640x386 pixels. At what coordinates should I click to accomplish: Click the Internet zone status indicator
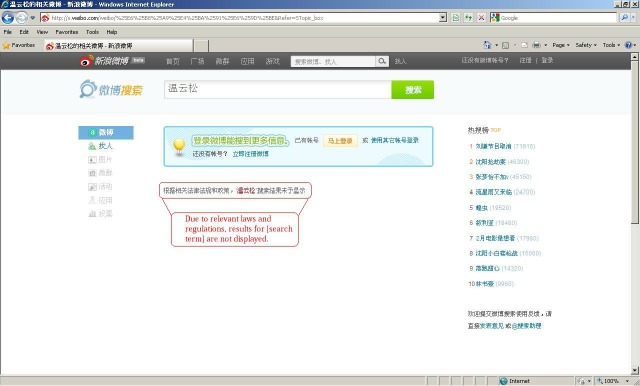(x=515, y=381)
